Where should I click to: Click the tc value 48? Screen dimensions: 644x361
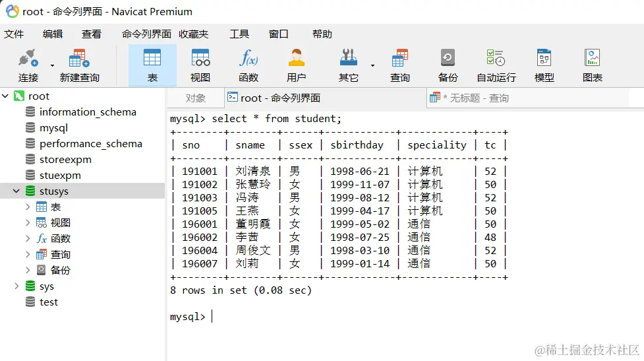[490, 237]
